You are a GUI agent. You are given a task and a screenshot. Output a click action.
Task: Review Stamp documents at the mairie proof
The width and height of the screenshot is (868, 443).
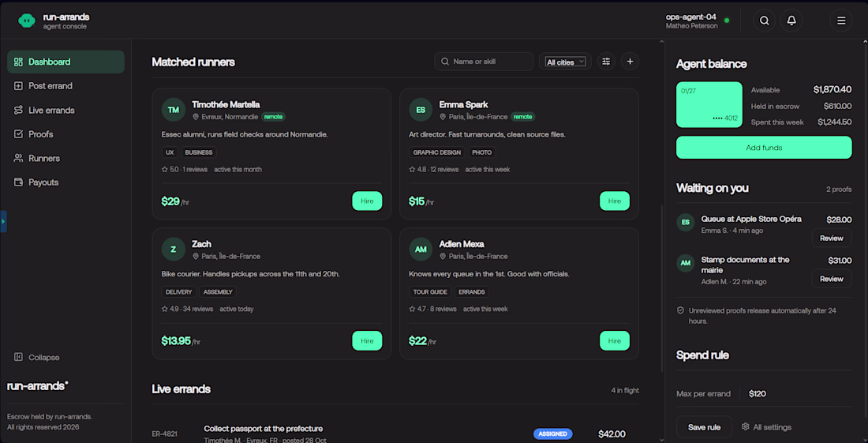pos(832,279)
